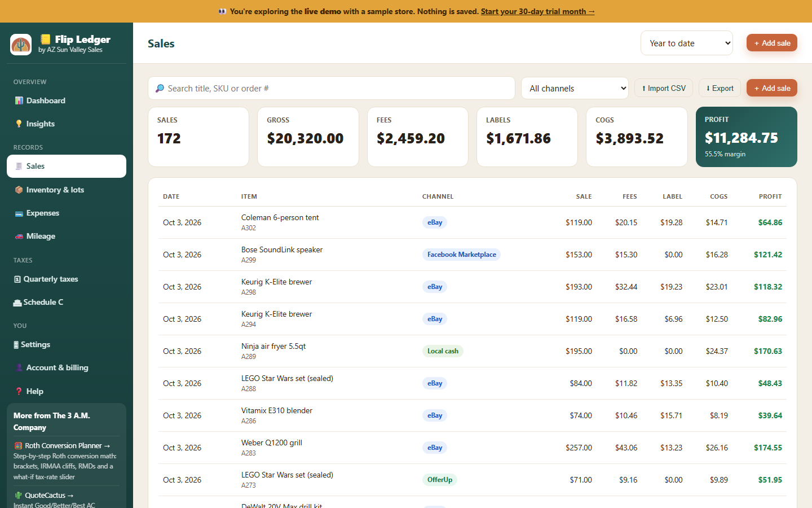The image size is (812, 508).
Task: Open Inventory & lots section
Action: [x=67, y=190]
